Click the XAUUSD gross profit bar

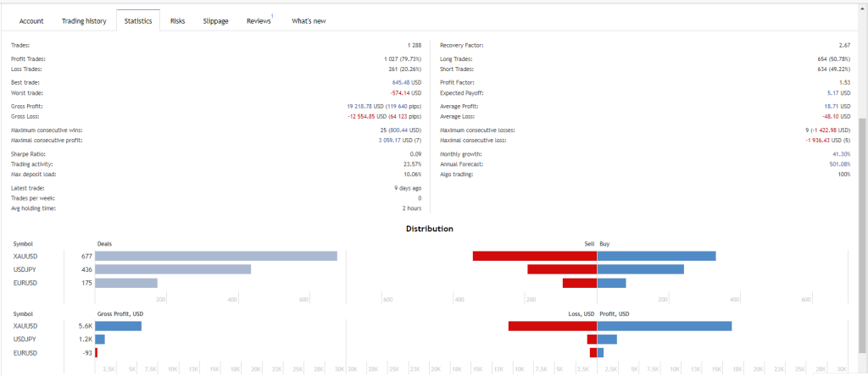tap(119, 326)
